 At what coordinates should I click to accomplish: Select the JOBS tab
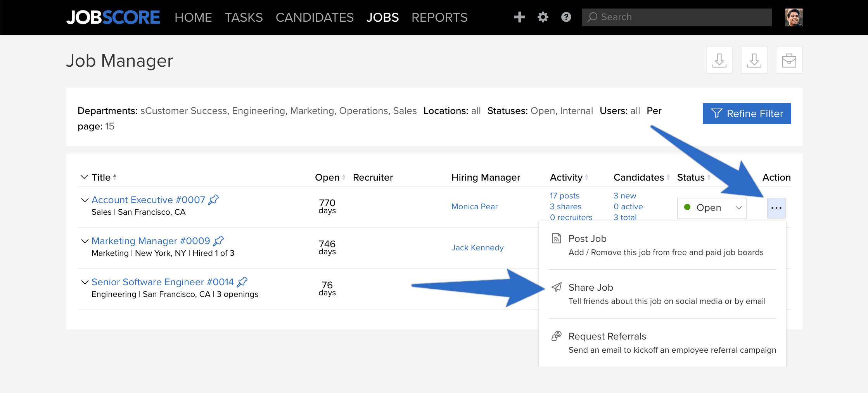point(382,17)
